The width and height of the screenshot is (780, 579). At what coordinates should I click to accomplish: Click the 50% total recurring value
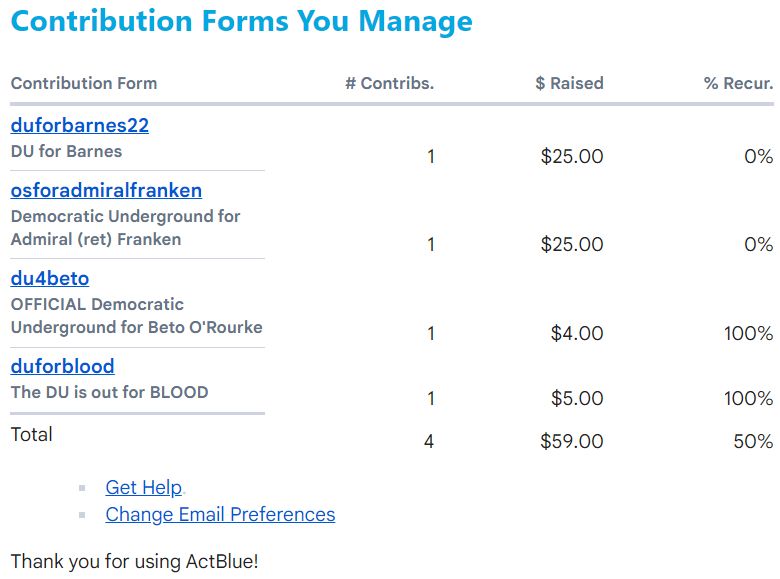point(753,441)
